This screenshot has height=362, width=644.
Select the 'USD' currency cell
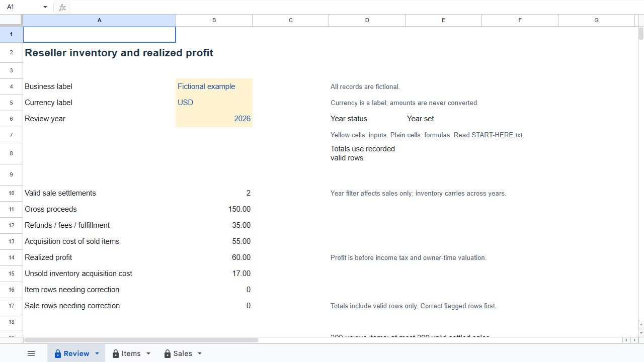tap(214, 103)
